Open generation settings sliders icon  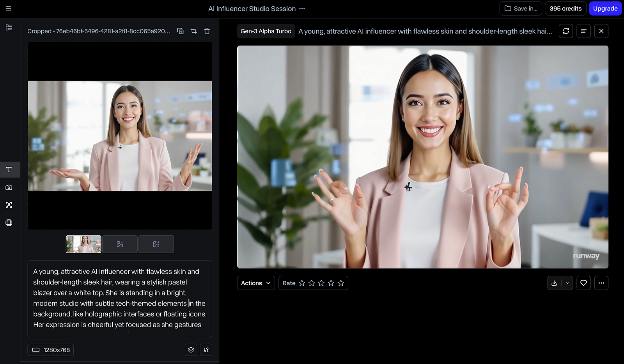pos(206,350)
